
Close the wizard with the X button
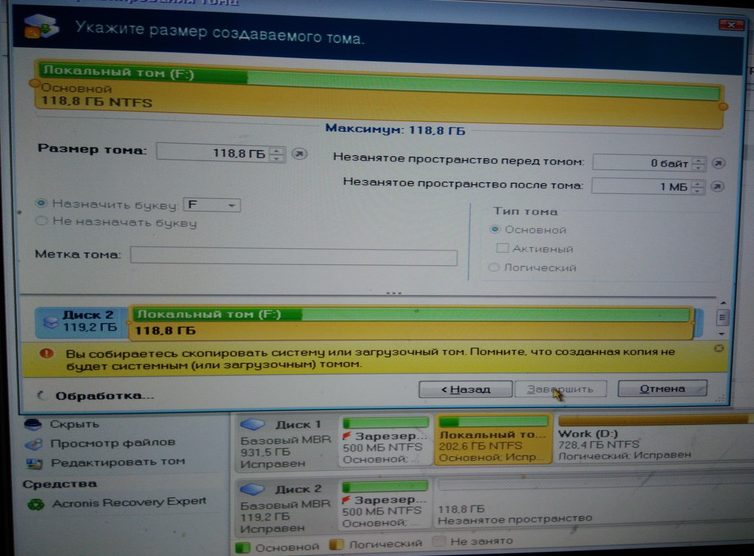pos(731,25)
